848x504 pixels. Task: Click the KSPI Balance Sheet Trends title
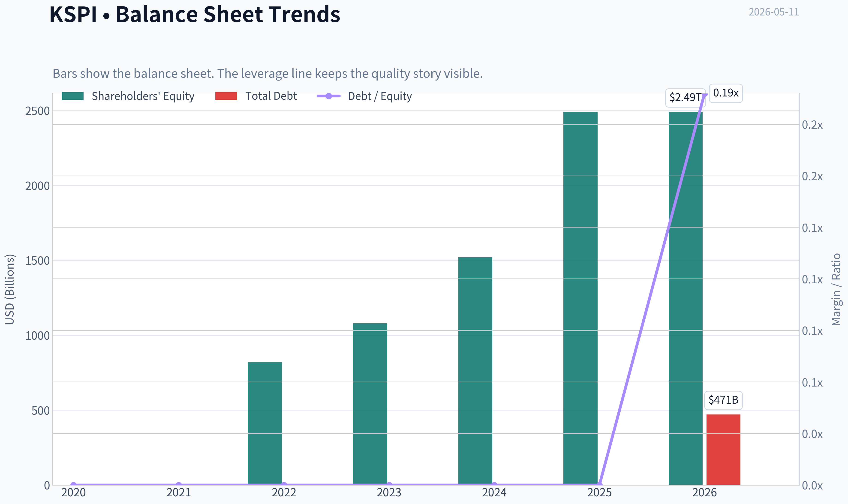[x=195, y=14]
